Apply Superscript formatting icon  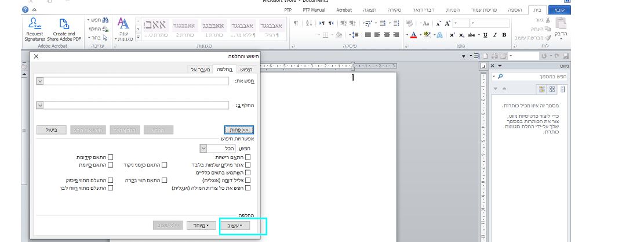tap(452, 35)
